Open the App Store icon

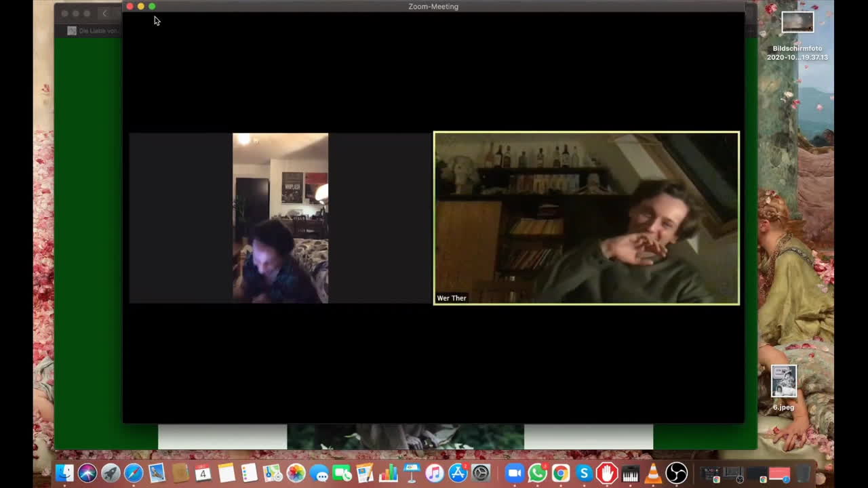[458, 472]
